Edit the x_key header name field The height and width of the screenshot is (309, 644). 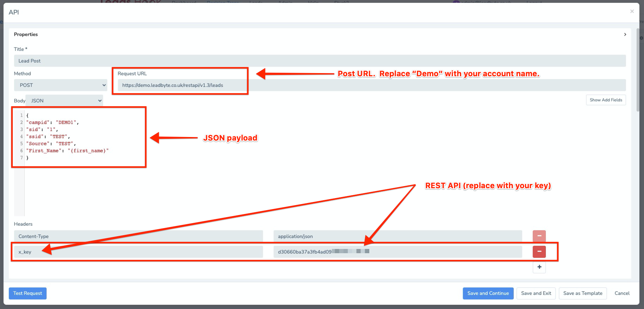[x=138, y=252]
